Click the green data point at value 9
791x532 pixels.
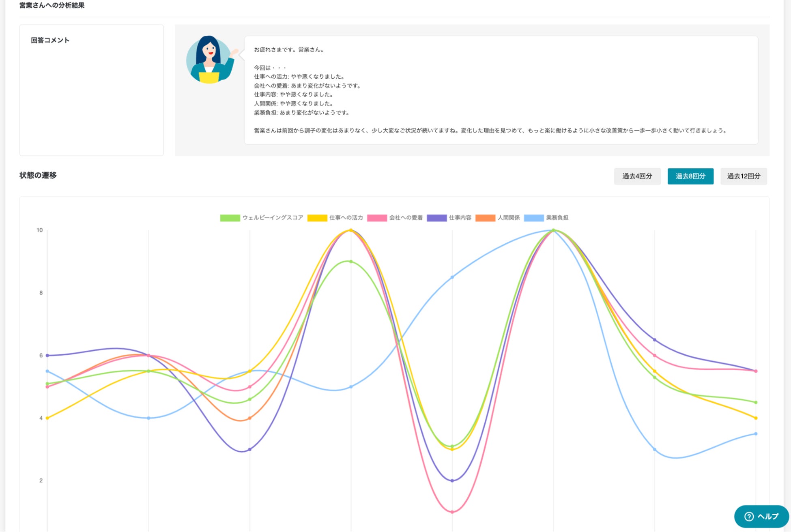[x=351, y=262]
